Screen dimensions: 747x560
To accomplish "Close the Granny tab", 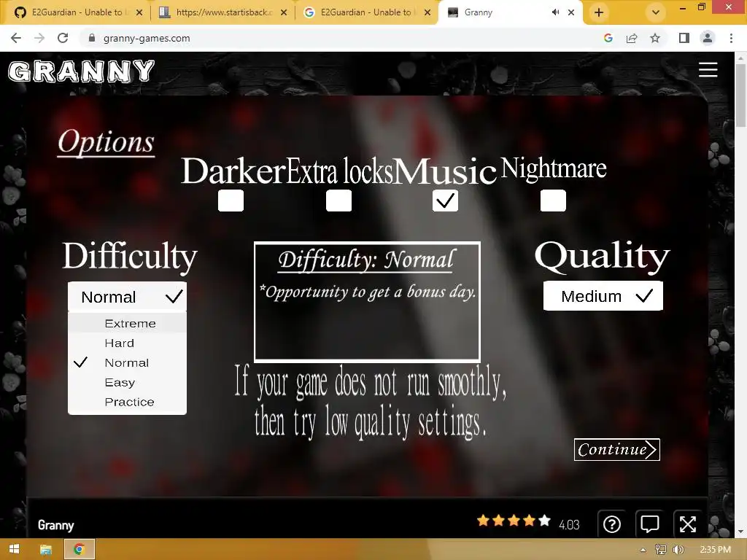I will click(x=571, y=12).
